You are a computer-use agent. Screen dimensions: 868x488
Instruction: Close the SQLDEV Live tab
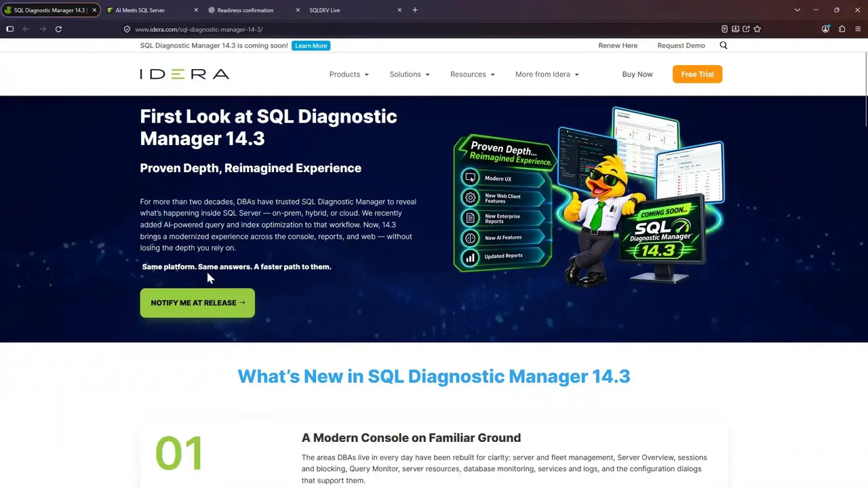tap(399, 10)
